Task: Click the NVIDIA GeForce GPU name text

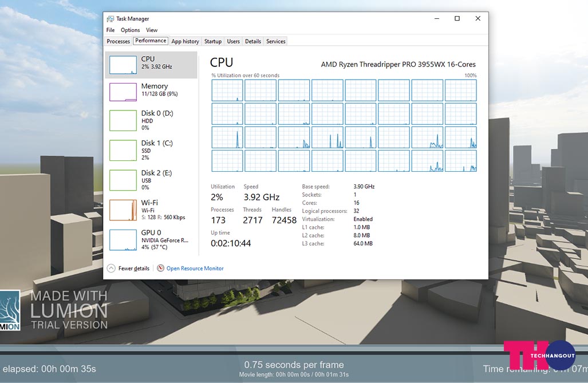Action: coord(165,240)
